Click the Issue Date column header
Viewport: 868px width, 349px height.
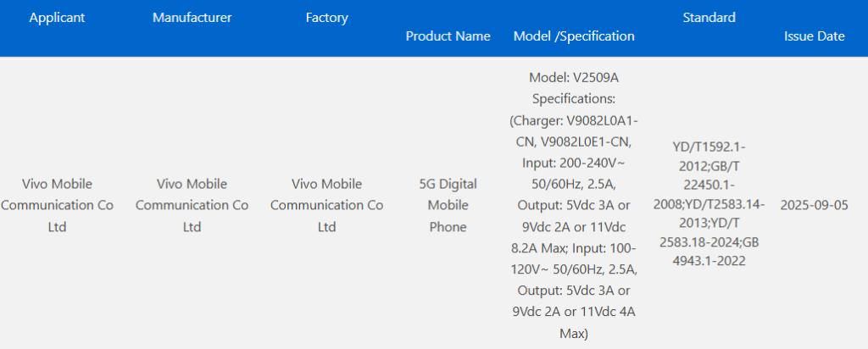[814, 36]
